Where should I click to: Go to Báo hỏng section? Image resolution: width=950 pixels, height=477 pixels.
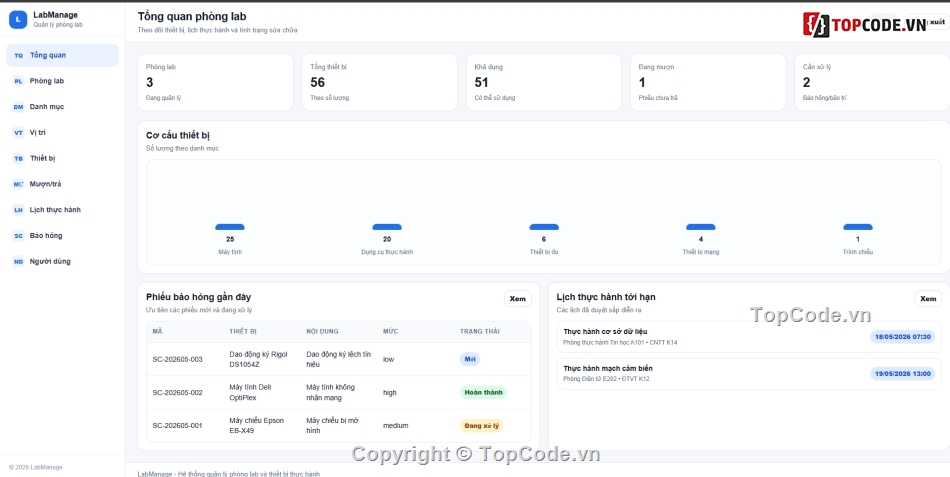click(62, 236)
